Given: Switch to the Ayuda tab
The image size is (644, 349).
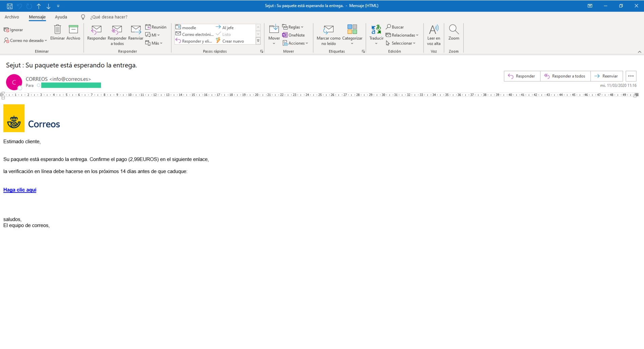Looking at the screenshot, I should (x=61, y=17).
